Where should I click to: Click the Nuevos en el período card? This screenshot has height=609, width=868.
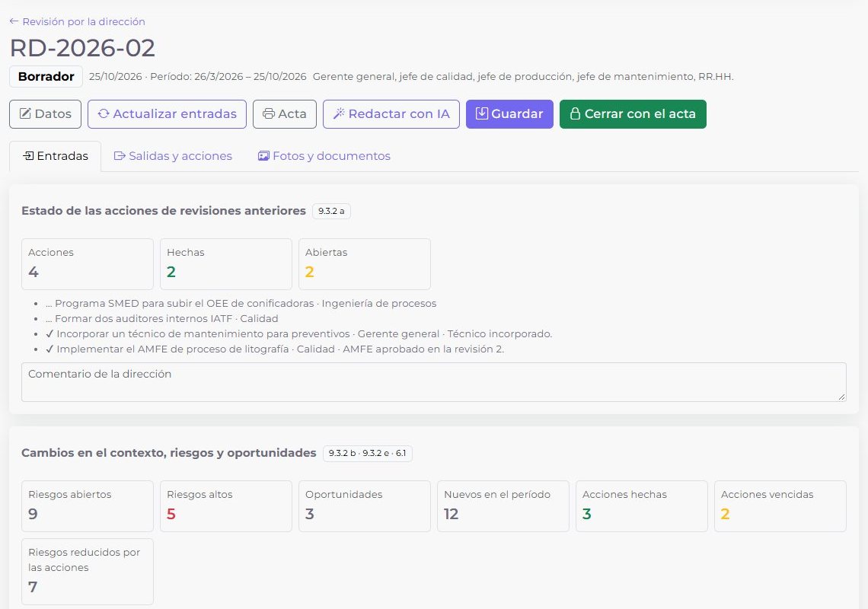503,506
